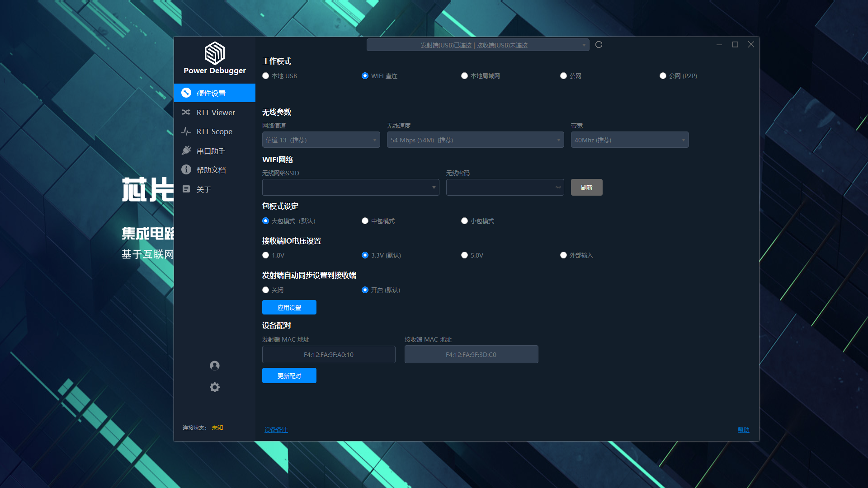Click the user avatar icon

pyautogui.click(x=214, y=366)
